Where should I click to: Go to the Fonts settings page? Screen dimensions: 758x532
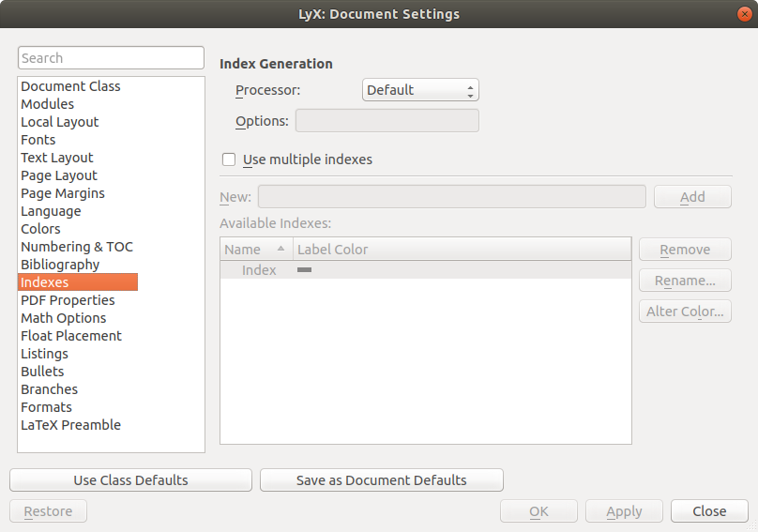pos(38,140)
